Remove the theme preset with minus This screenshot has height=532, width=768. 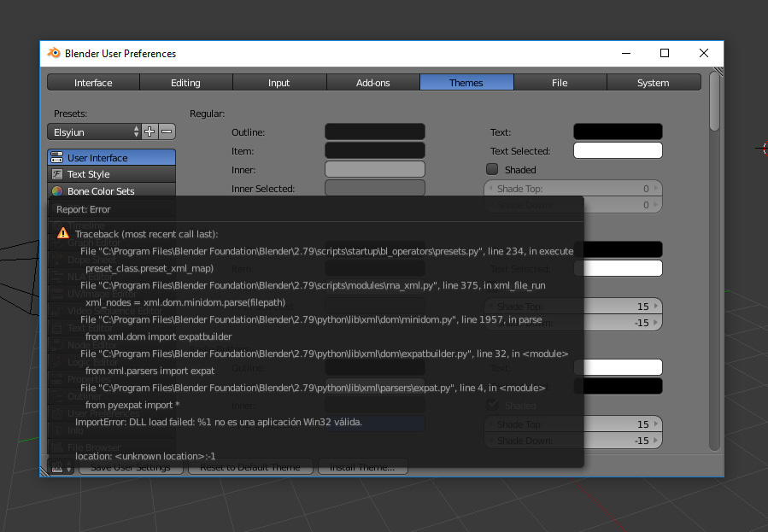pos(167,132)
